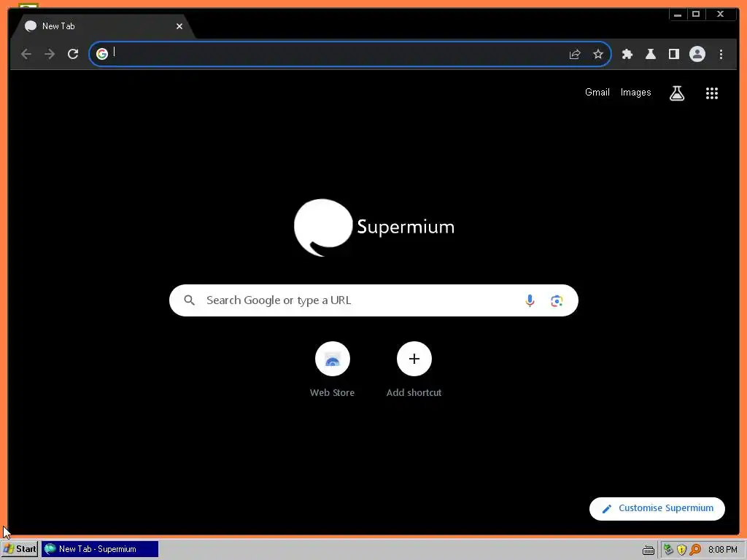Click the Add shortcut plus button
The width and height of the screenshot is (747, 560).
coord(414,359)
